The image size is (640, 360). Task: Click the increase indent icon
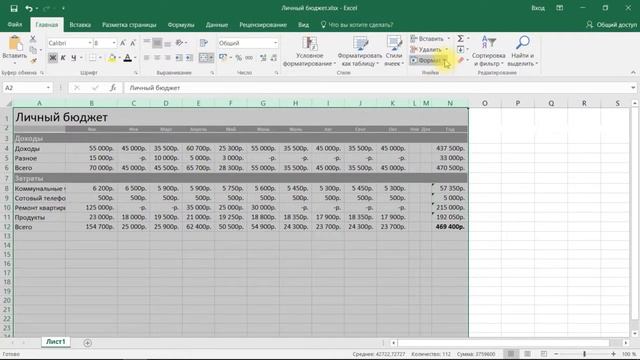(x=189, y=58)
